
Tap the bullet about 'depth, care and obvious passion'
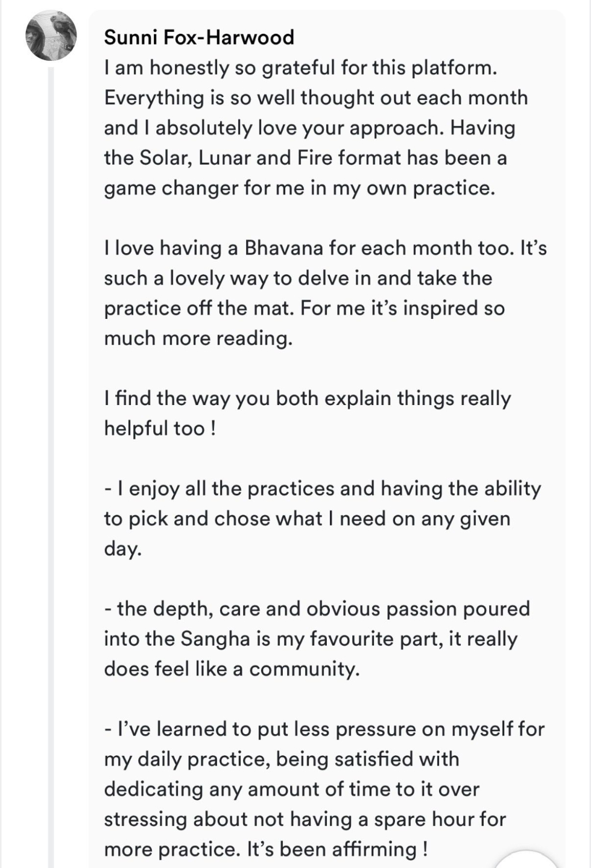[317, 639]
